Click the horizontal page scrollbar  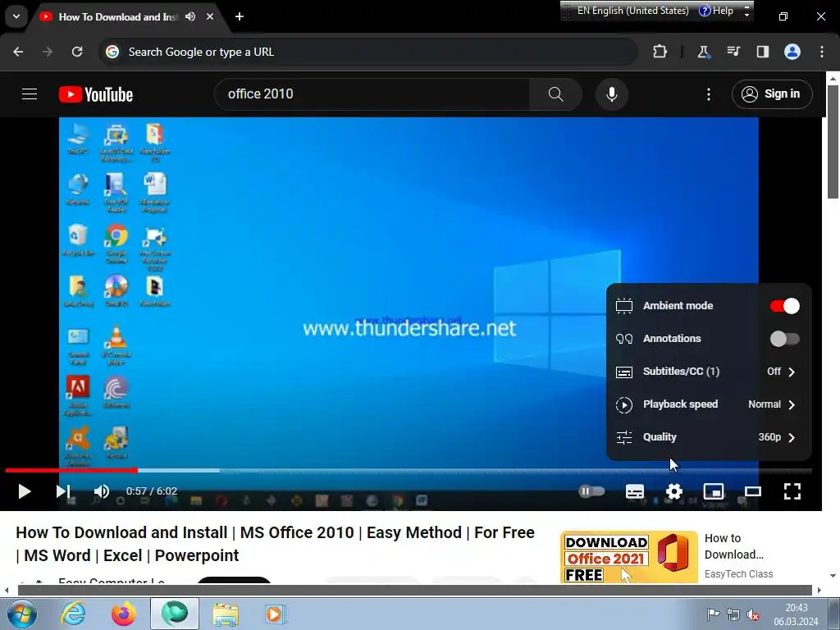coord(415,590)
